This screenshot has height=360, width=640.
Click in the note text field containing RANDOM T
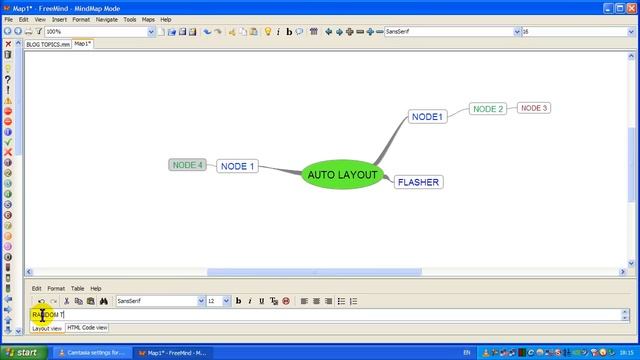tap(326, 315)
